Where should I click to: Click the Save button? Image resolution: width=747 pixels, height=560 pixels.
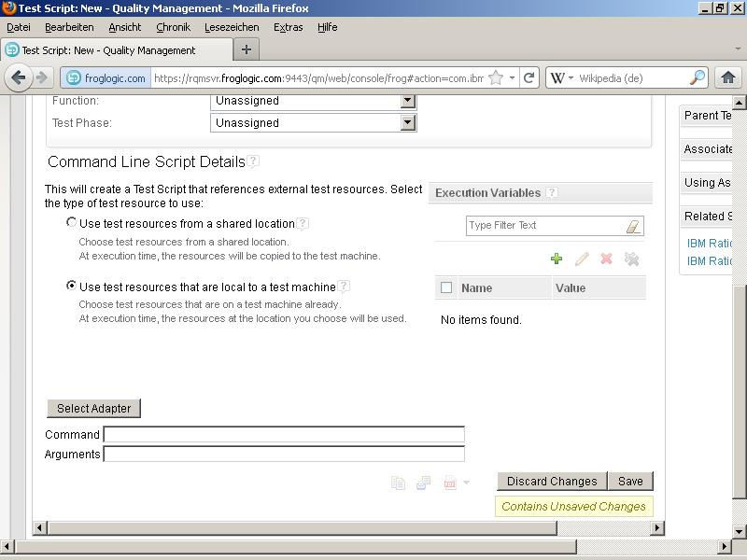click(x=630, y=482)
